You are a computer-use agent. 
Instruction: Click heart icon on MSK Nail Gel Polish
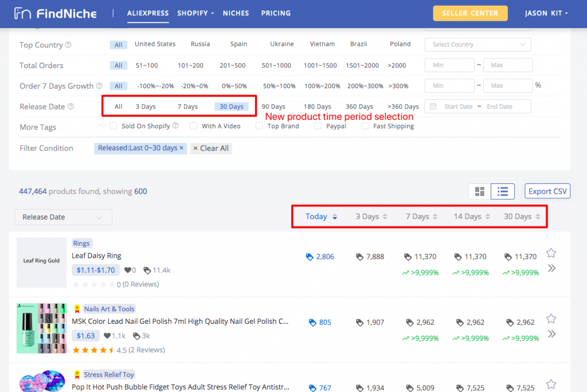[107, 335]
